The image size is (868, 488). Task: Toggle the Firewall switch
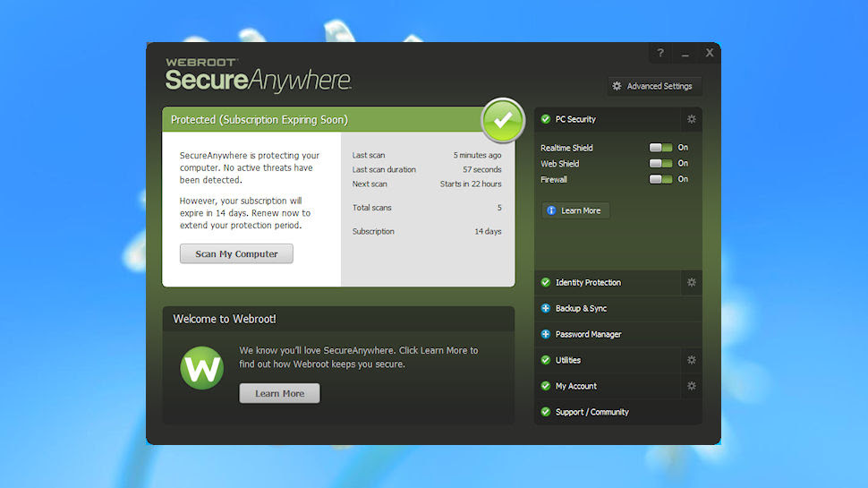point(660,179)
